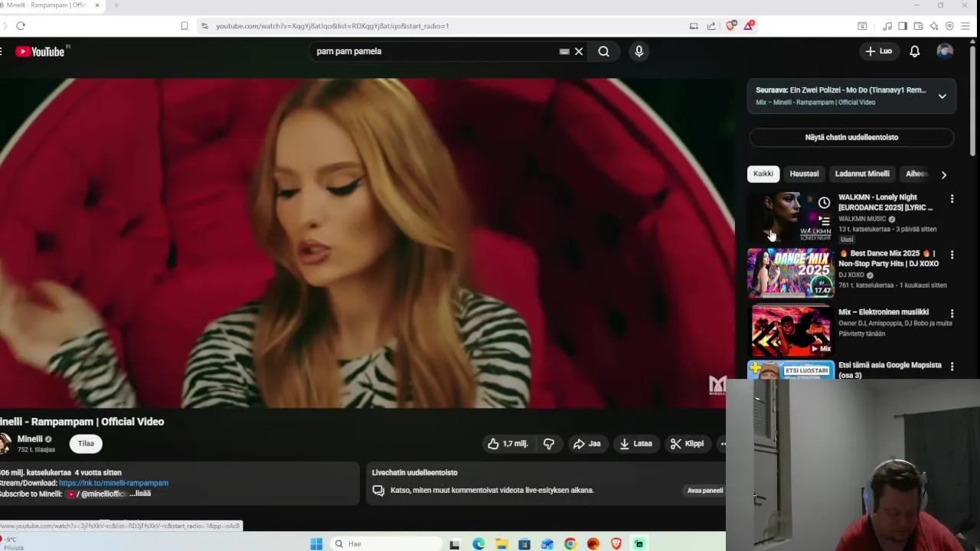The height and width of the screenshot is (551, 980).
Task: Select the Kaikki filter chip
Action: click(x=763, y=174)
